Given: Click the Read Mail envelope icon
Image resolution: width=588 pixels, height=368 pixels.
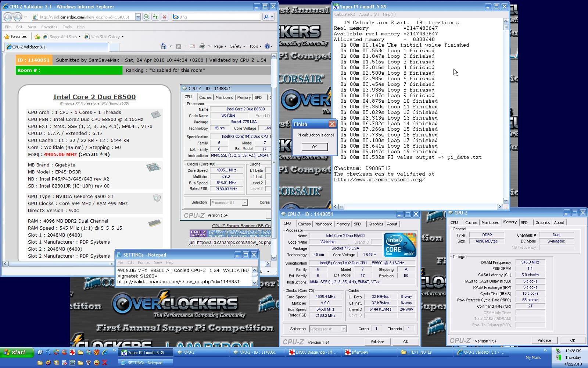Looking at the screenshot, I should [x=192, y=46].
